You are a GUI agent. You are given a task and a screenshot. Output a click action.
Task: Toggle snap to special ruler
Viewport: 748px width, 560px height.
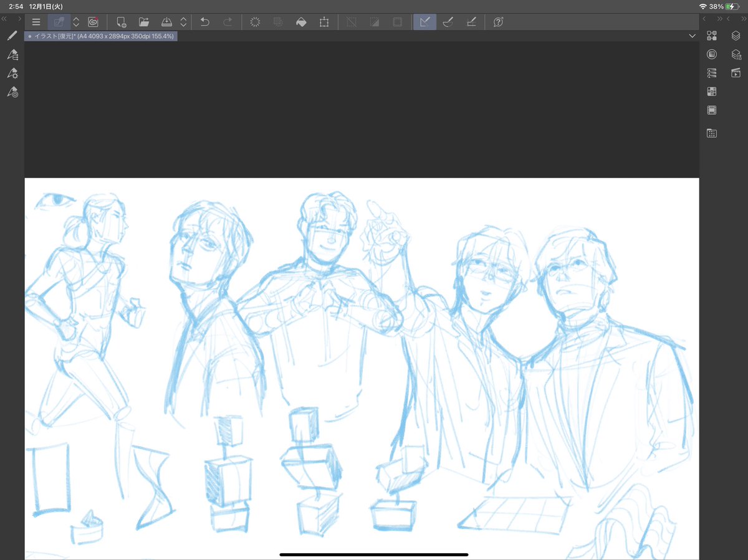click(448, 22)
